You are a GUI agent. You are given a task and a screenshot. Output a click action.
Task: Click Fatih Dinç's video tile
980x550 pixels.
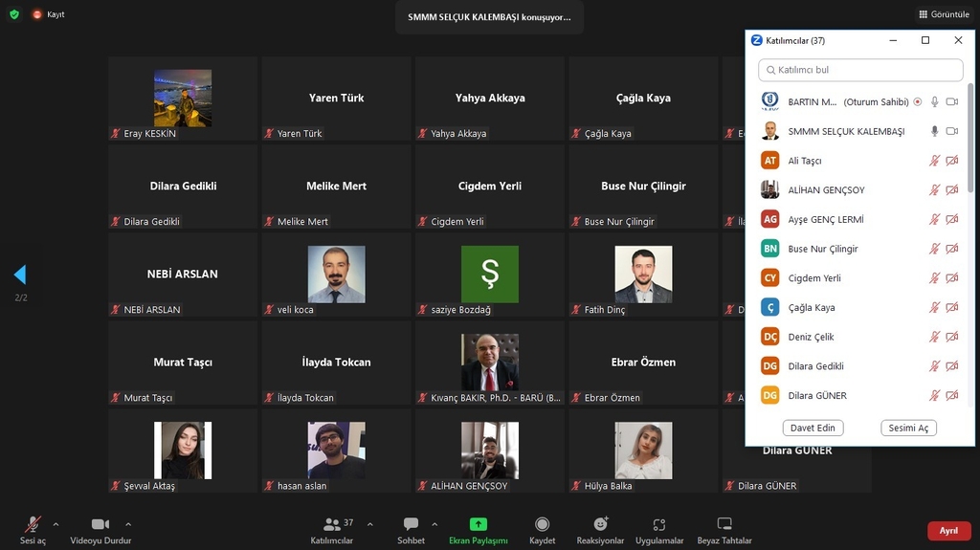coord(643,275)
